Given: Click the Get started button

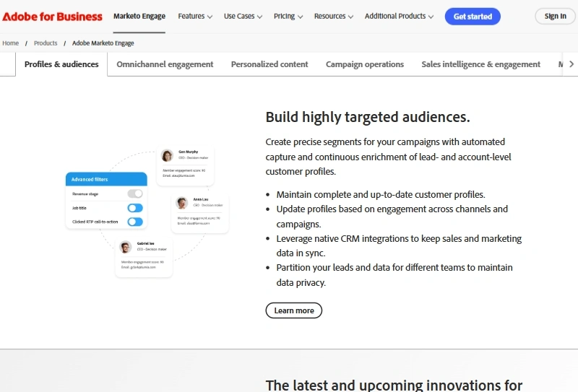Looking at the screenshot, I should (473, 17).
